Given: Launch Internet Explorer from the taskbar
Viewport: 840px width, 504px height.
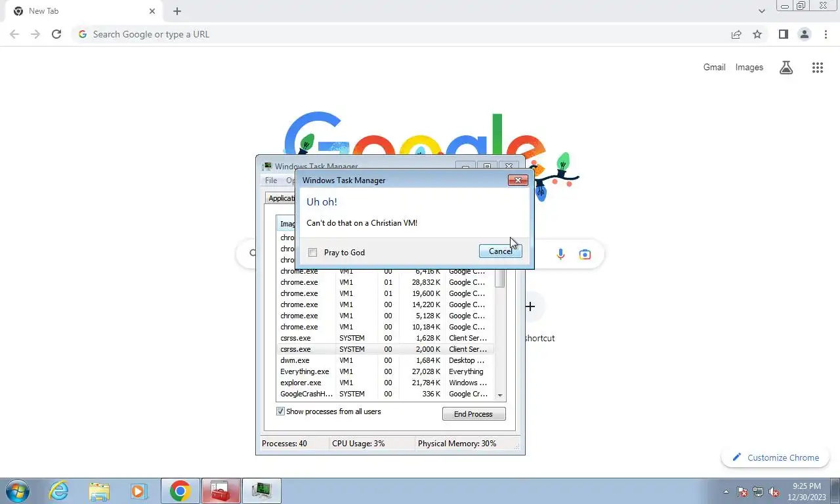Looking at the screenshot, I should 58,491.
